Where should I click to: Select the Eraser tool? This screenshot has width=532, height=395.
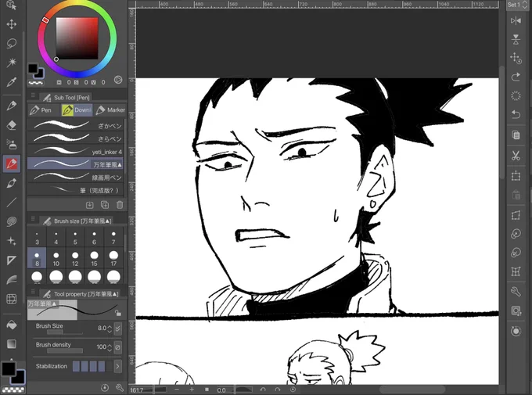pyautogui.click(x=12, y=125)
